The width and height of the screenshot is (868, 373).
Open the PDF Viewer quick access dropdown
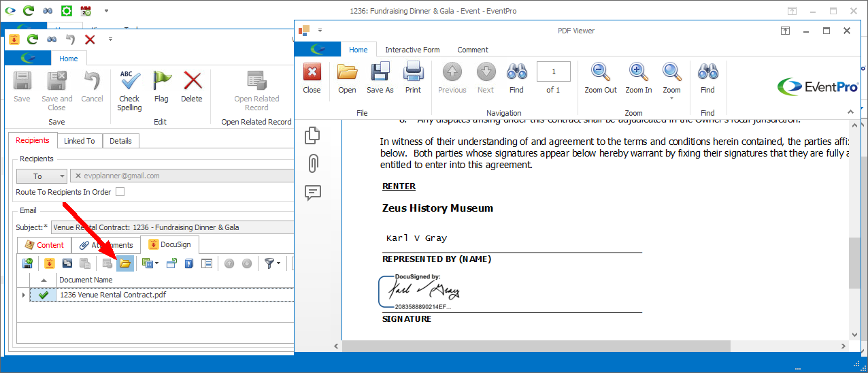coord(320,30)
